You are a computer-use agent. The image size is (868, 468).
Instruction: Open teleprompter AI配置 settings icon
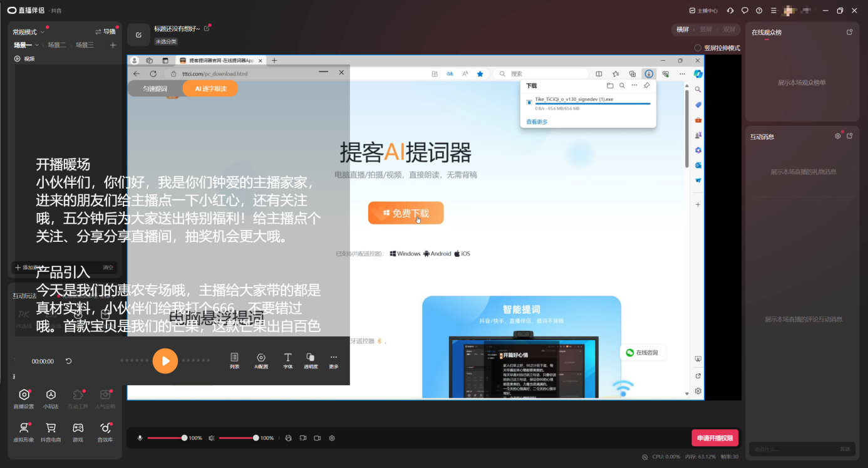(261, 357)
